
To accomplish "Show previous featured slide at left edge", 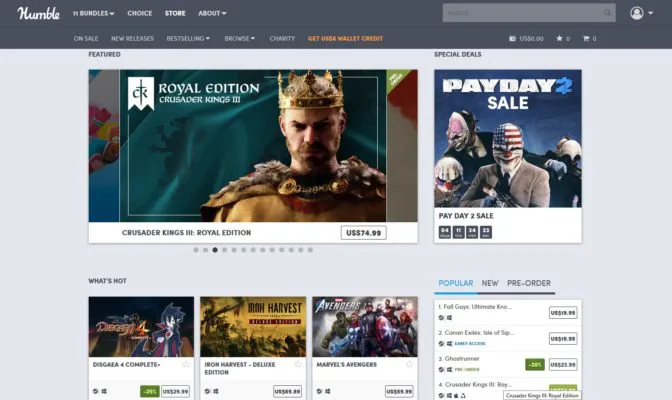I will point(104,146).
